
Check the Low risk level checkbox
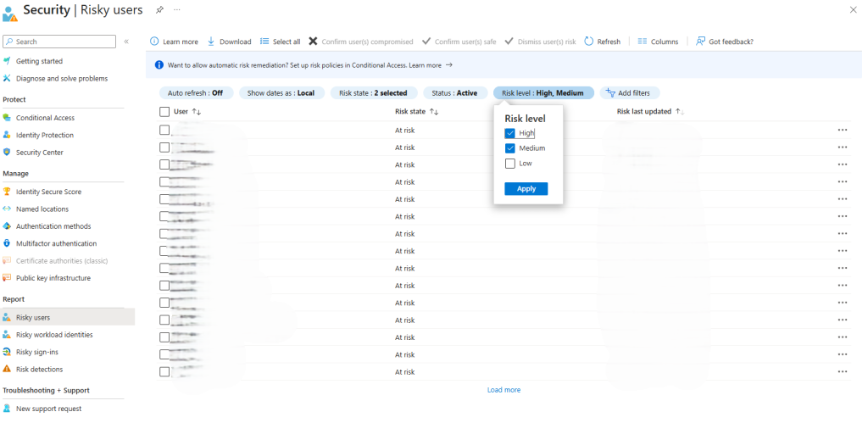point(509,164)
